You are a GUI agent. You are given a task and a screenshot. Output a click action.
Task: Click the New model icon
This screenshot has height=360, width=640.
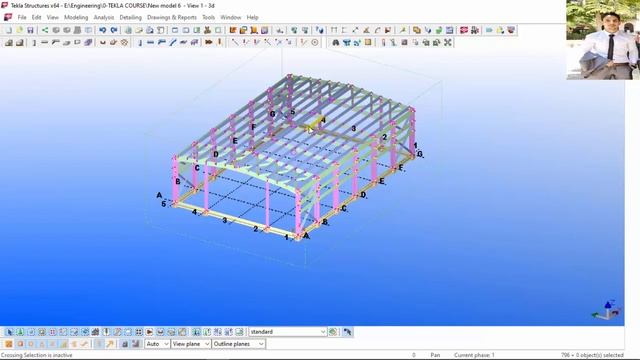coord(9,30)
